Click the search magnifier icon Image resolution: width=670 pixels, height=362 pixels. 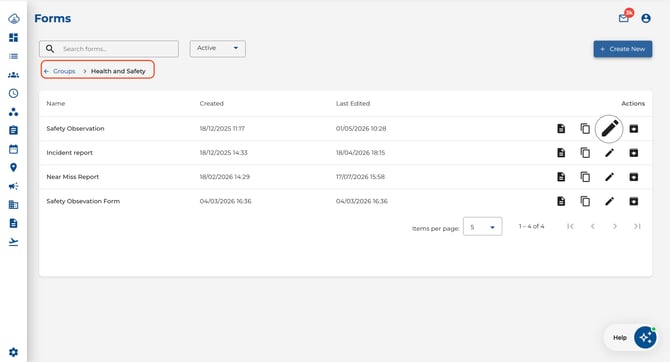50,49
